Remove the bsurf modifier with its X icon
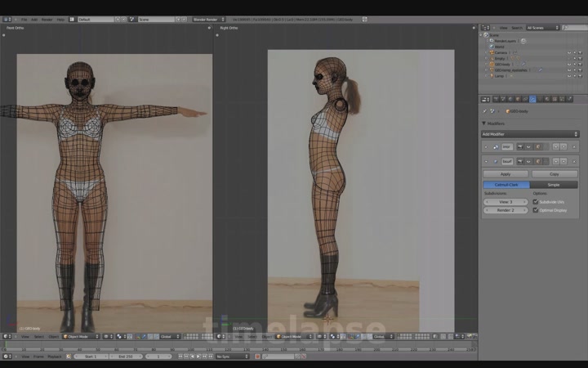This screenshot has width=588, height=368. pos(574,161)
